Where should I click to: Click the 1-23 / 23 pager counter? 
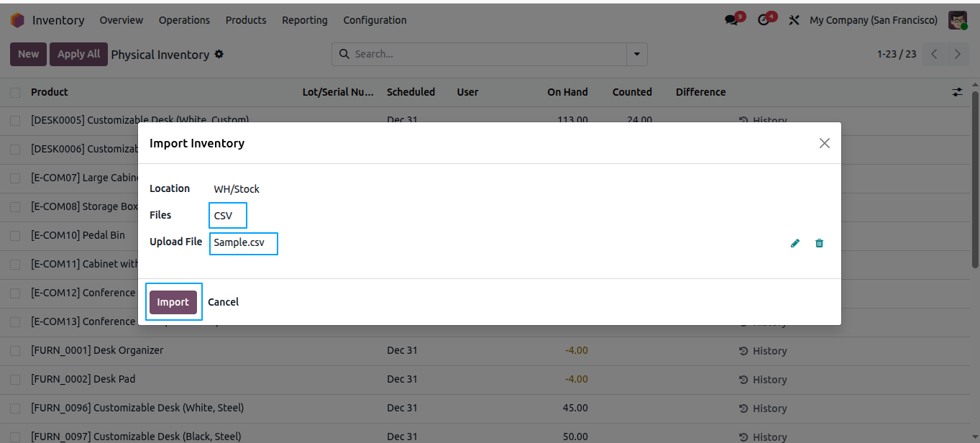pyautogui.click(x=897, y=54)
